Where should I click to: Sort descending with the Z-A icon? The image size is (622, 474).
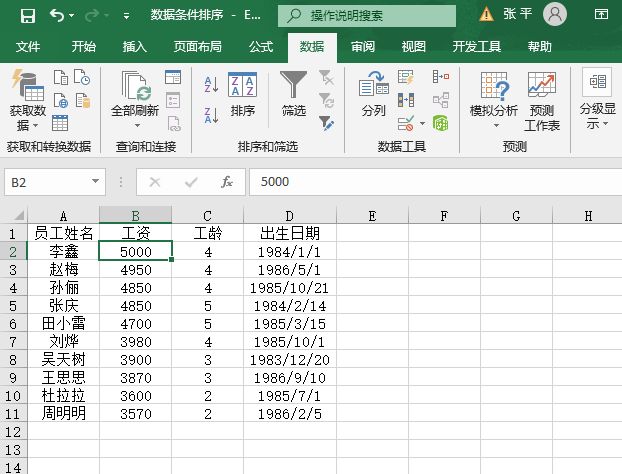(211, 113)
